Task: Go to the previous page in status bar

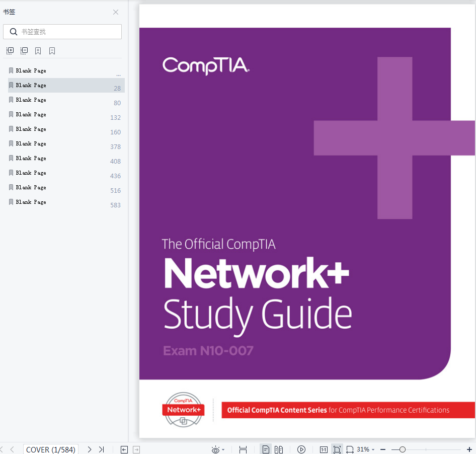Action: [12, 449]
